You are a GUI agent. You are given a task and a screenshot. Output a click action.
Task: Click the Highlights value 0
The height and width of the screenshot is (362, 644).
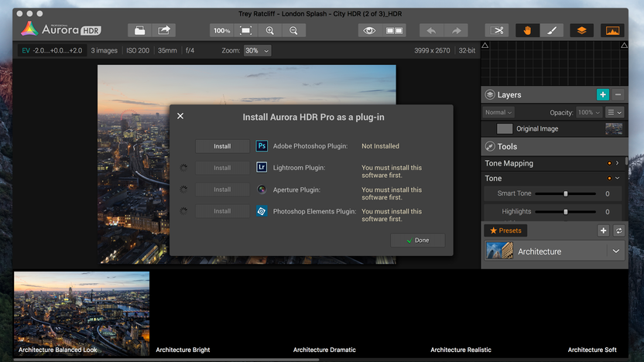coord(608,212)
